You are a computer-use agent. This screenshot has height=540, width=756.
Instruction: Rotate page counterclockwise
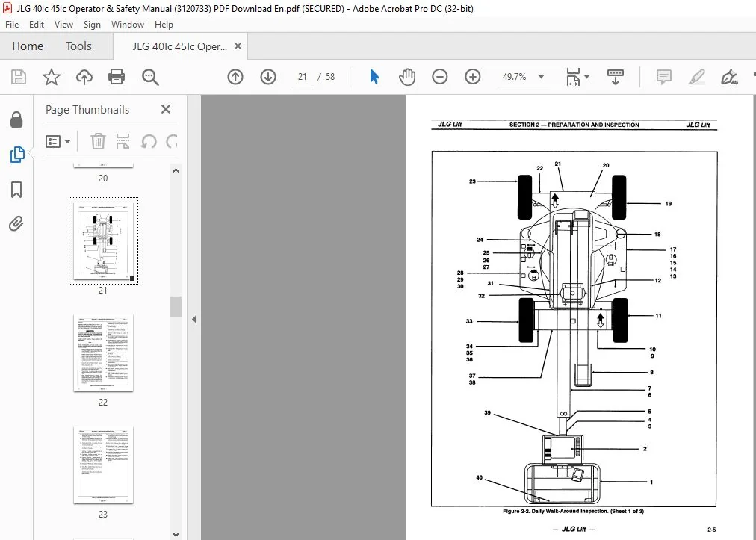(x=149, y=142)
